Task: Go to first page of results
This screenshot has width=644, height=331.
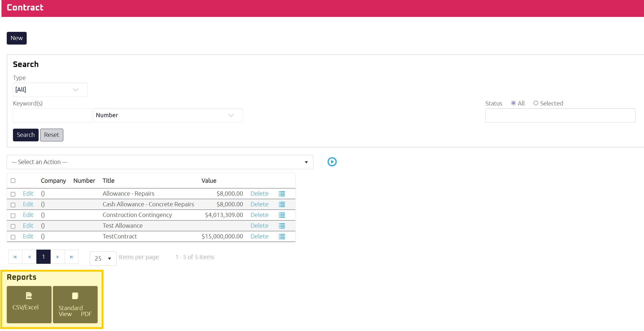Action: point(15,257)
